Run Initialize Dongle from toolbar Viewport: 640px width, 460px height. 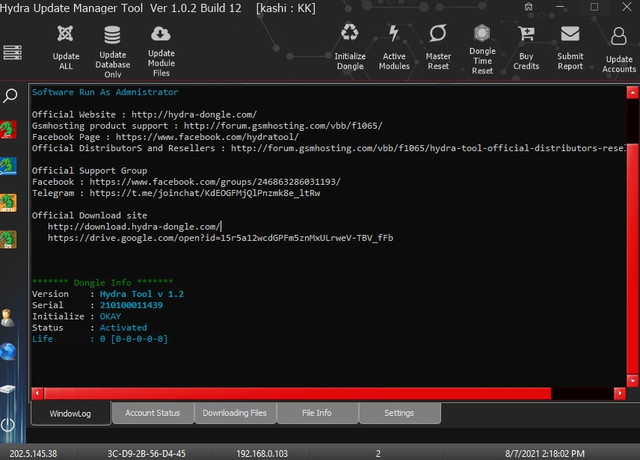350,33
